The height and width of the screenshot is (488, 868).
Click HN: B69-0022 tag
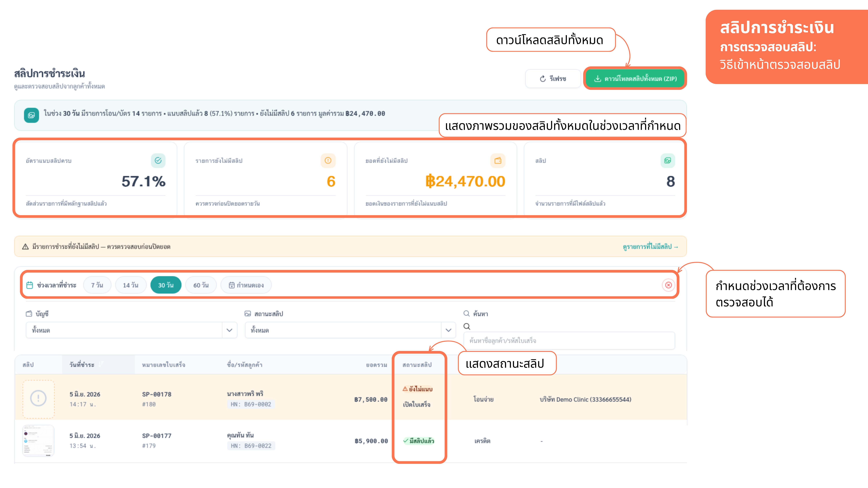click(x=251, y=446)
